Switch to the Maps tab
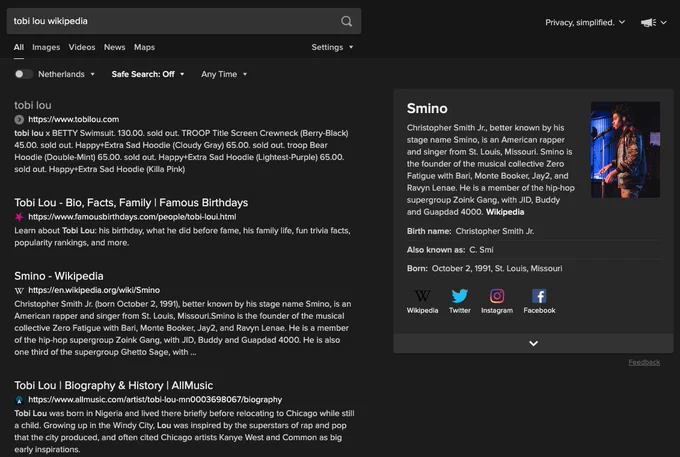Screen dimensions: 680x457 (144, 47)
